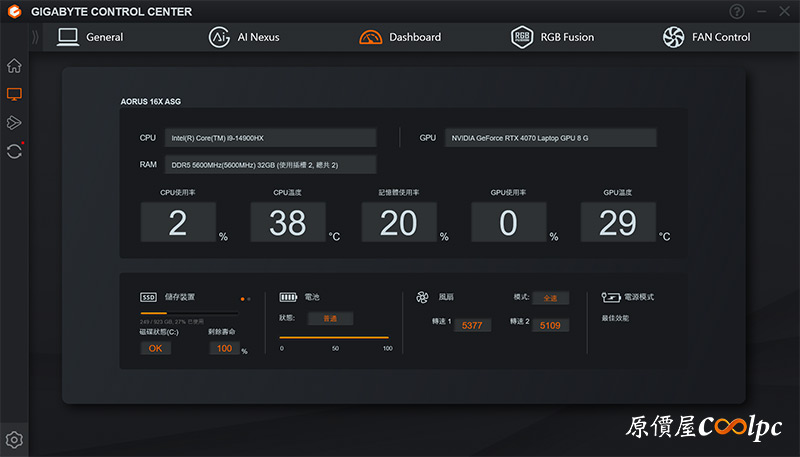Image resolution: width=800 pixels, height=457 pixels.
Task: Click GPU temperature value 29
Action: (618, 222)
